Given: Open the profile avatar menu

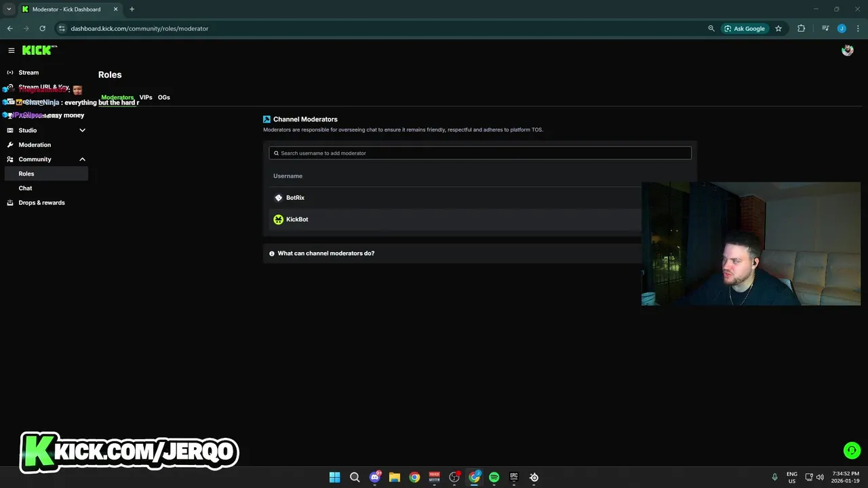Looking at the screenshot, I should pos(848,51).
